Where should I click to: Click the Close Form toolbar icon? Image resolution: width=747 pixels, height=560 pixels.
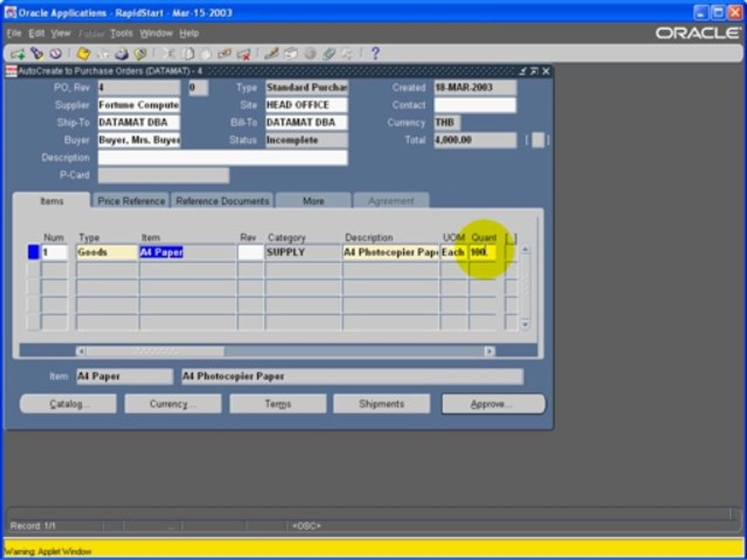pos(140,54)
